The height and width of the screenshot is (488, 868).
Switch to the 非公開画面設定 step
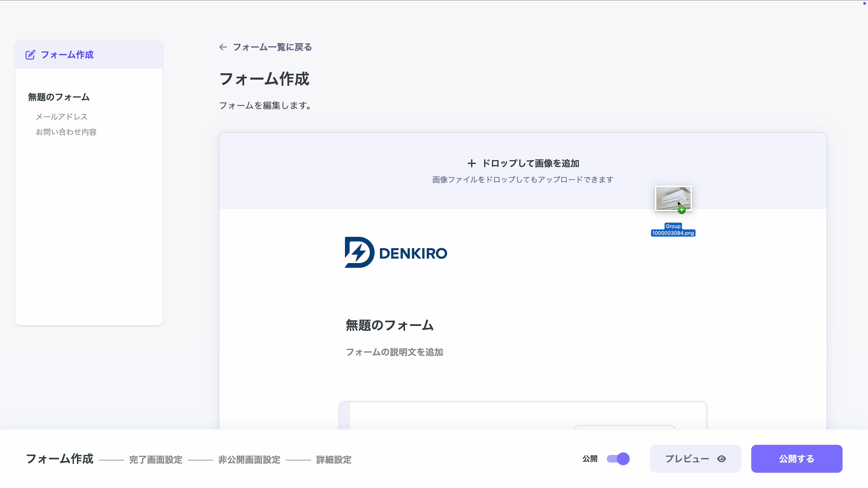tap(249, 459)
